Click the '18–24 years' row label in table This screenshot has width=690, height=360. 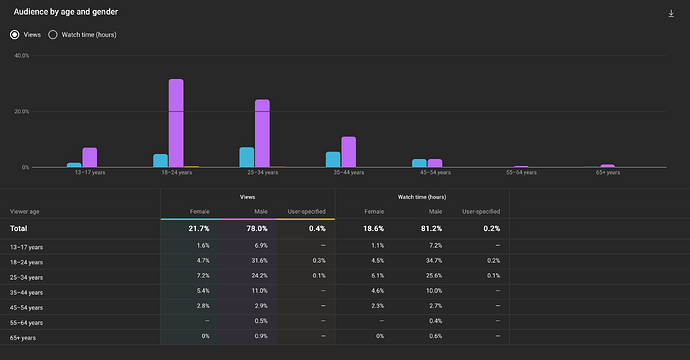point(26,262)
